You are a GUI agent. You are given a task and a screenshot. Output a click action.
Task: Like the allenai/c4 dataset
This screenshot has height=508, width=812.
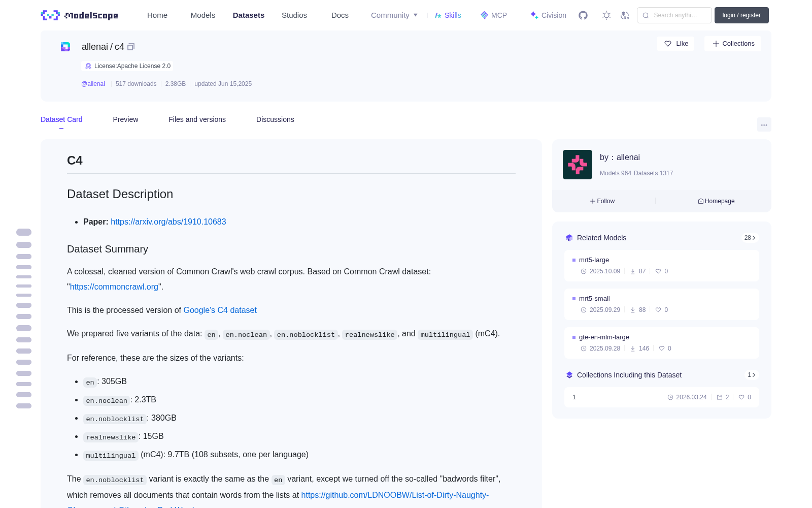click(x=676, y=44)
